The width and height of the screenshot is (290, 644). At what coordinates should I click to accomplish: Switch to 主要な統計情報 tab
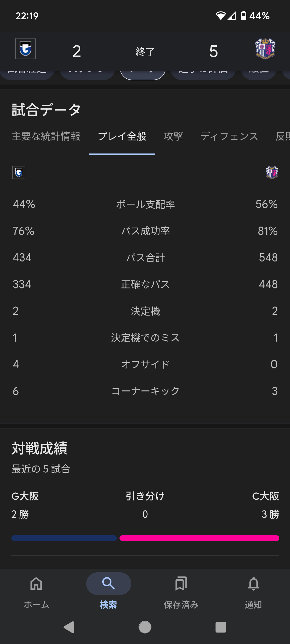[x=46, y=136]
